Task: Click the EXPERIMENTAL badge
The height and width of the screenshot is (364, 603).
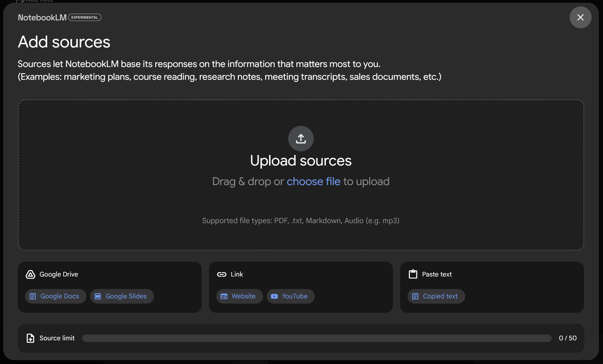Action: tap(85, 17)
